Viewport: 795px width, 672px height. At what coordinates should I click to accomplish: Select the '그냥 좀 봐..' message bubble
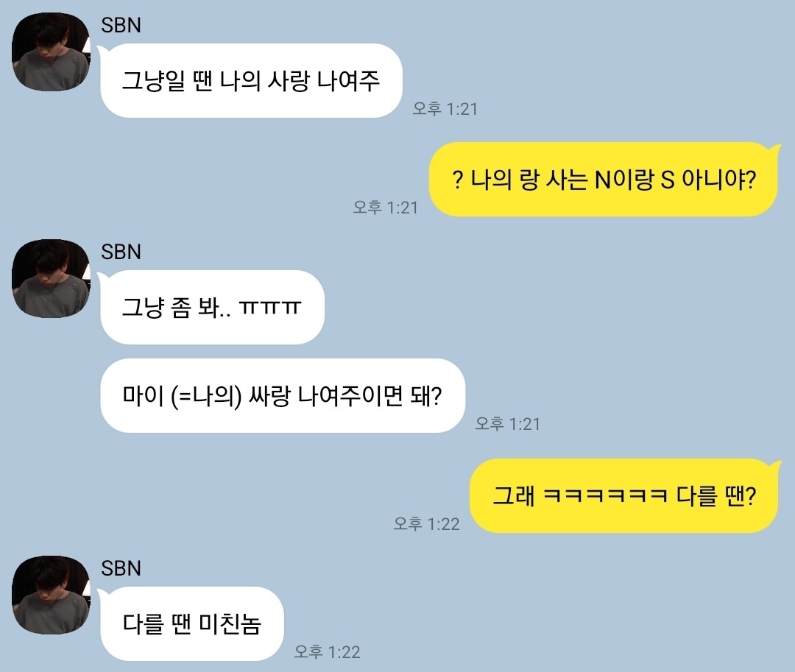212,307
